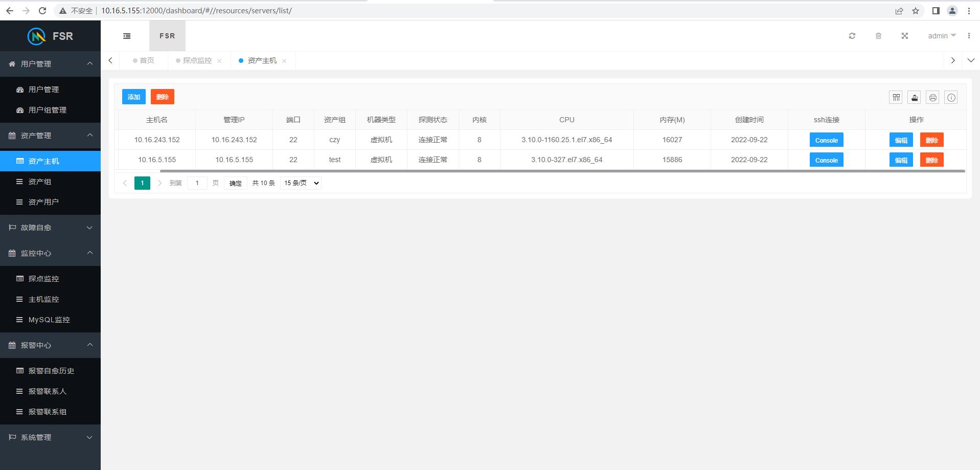
Task: Switch to the 首页 tab
Action: pos(144,60)
